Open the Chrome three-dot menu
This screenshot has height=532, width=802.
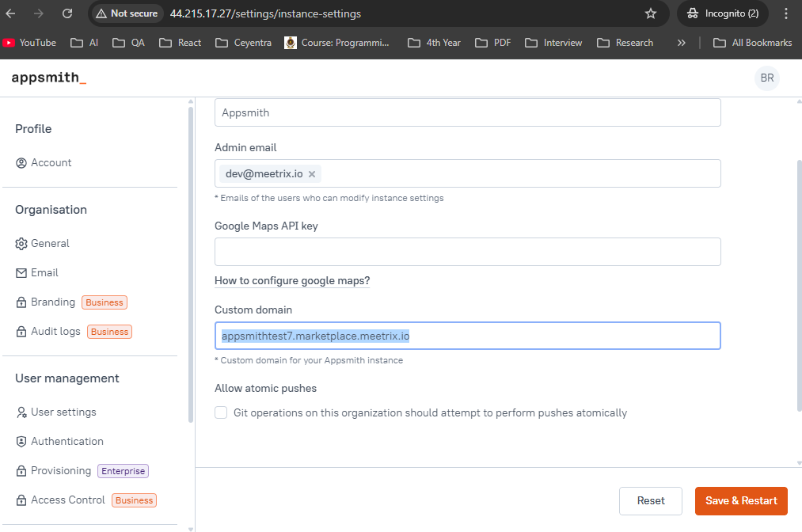coord(785,13)
